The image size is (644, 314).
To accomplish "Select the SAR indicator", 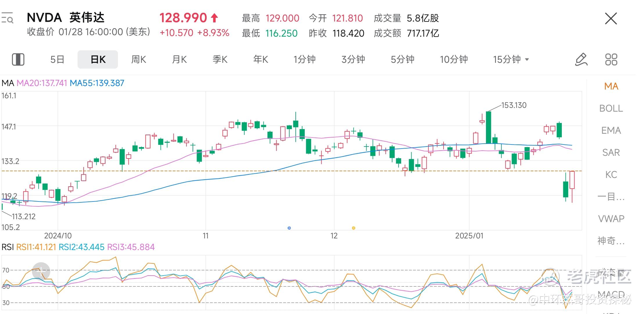I will pyautogui.click(x=611, y=153).
